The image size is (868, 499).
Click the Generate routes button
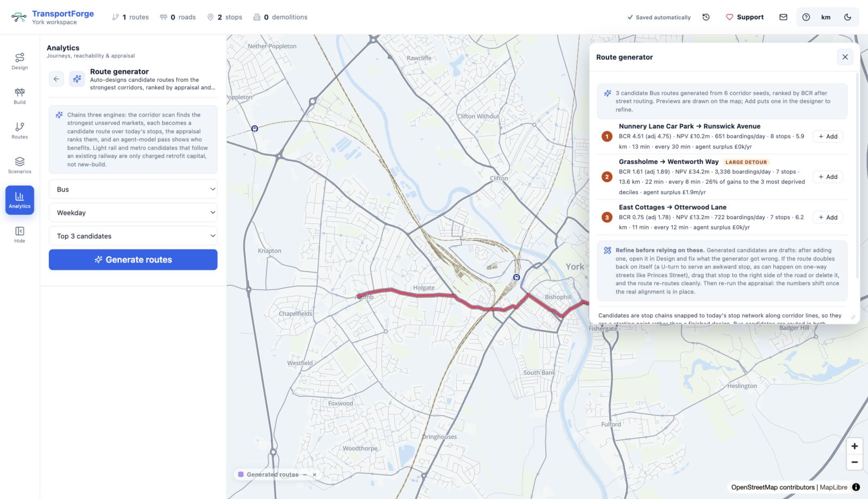coord(133,260)
